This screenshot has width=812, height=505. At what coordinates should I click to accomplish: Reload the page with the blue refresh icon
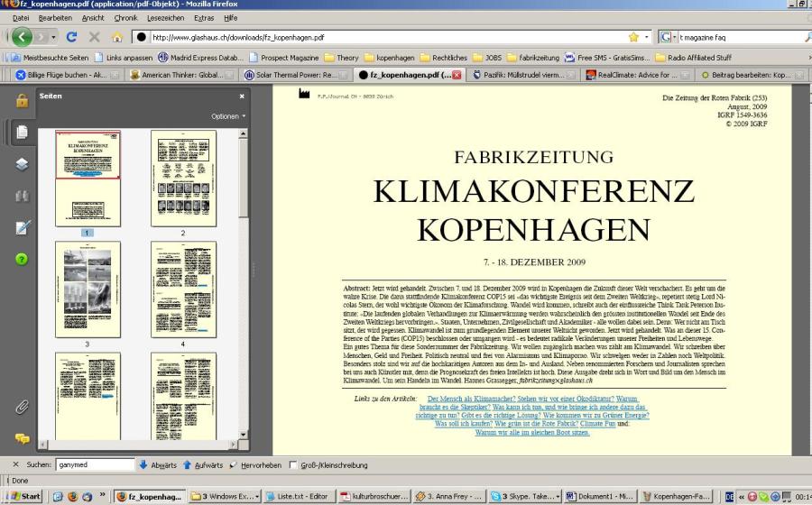click(x=71, y=37)
